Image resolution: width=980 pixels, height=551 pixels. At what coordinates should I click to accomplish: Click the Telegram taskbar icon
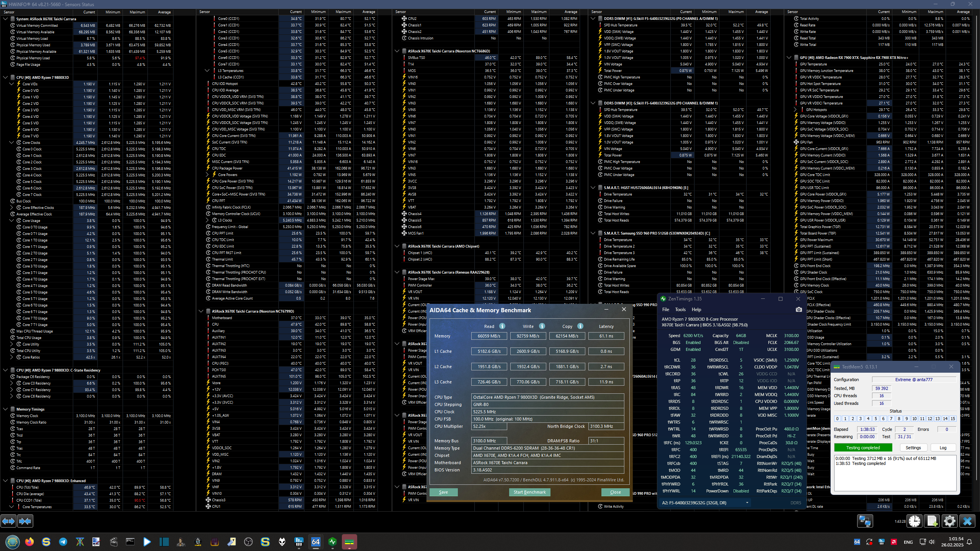[63, 542]
